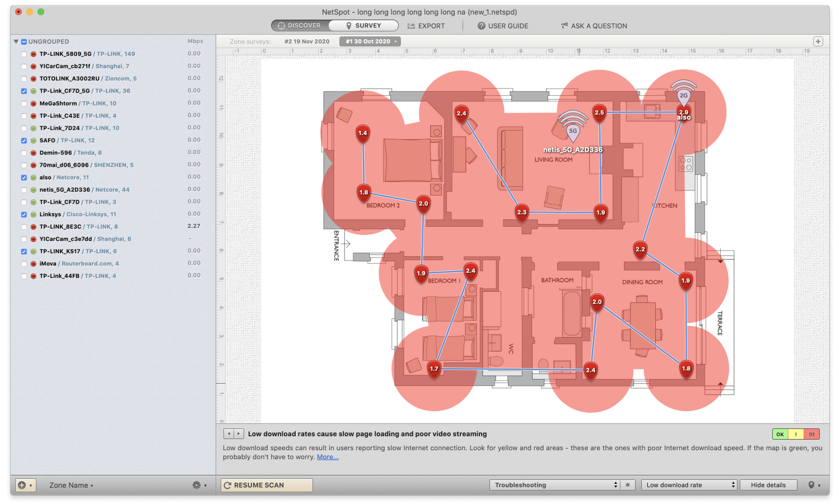The width and height of the screenshot is (840, 504).
Task: Select the #2 19 Nov 2020 survey
Action: point(307,41)
